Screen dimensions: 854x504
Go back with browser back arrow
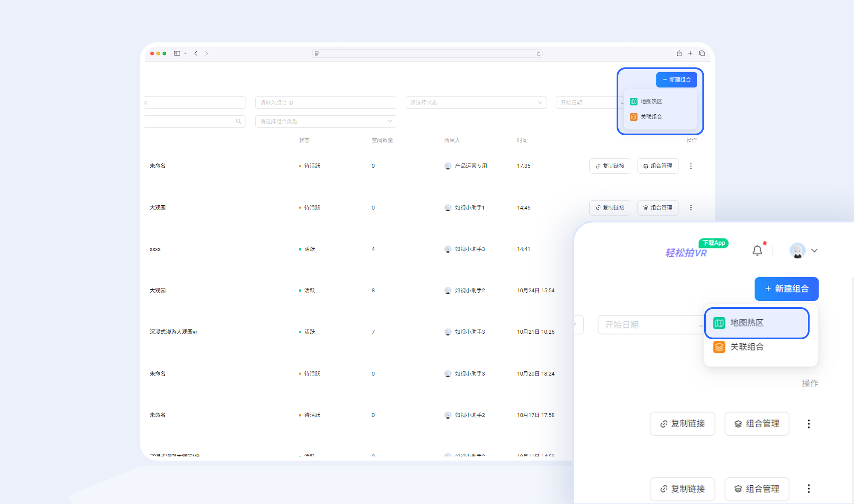coord(196,53)
